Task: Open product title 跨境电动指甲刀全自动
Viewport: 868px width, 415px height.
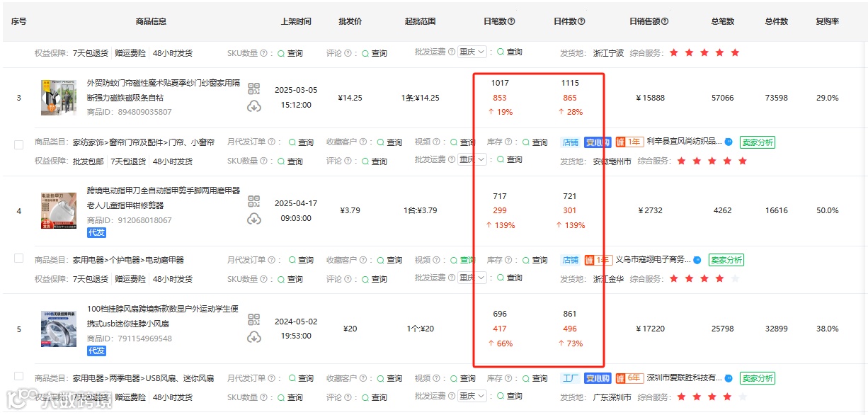Action: [163, 198]
